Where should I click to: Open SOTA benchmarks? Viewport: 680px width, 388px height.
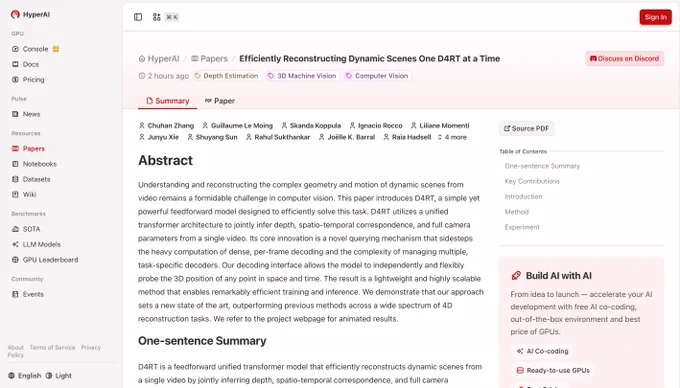point(26,229)
